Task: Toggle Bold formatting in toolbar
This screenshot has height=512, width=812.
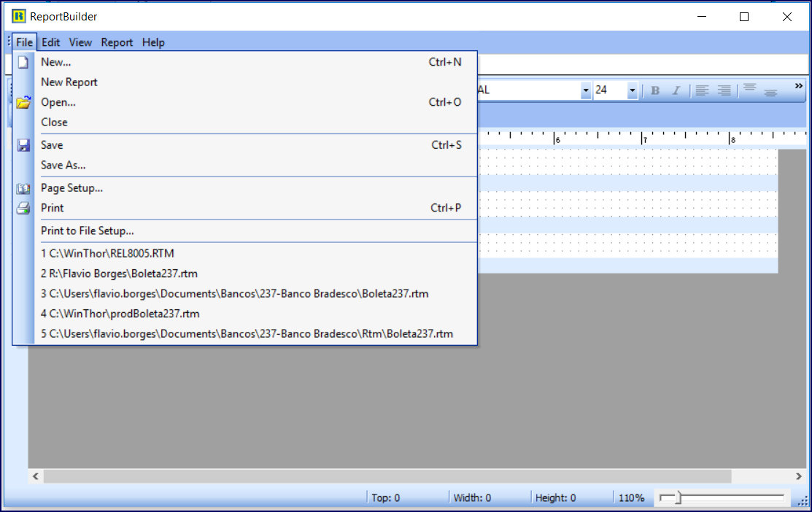Action: click(655, 90)
